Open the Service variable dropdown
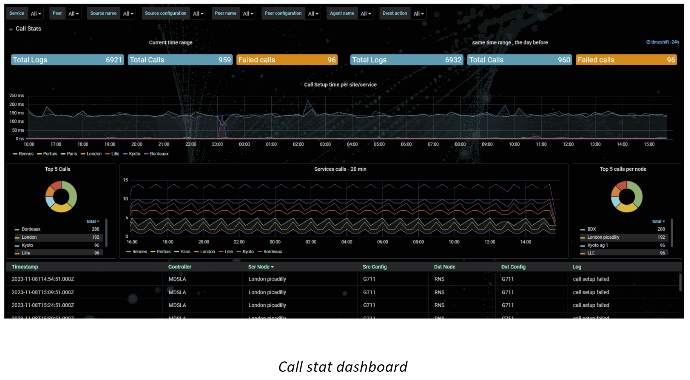The height and width of the screenshot is (380, 690). point(36,14)
